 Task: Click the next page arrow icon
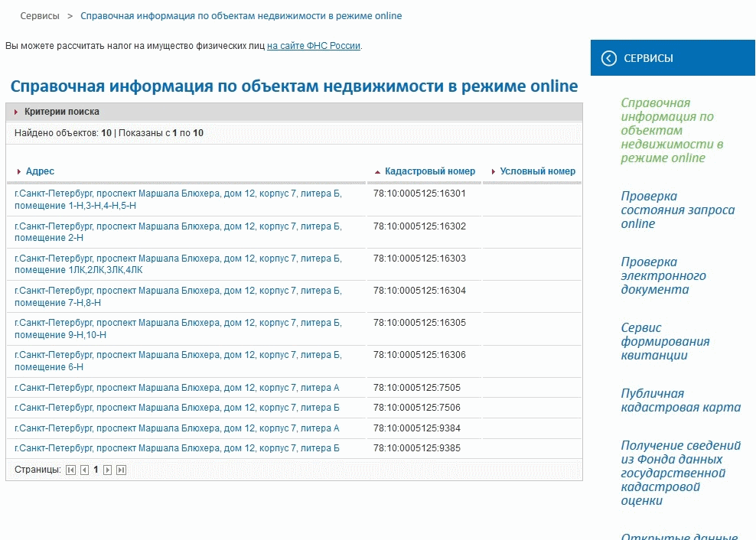click(x=108, y=470)
